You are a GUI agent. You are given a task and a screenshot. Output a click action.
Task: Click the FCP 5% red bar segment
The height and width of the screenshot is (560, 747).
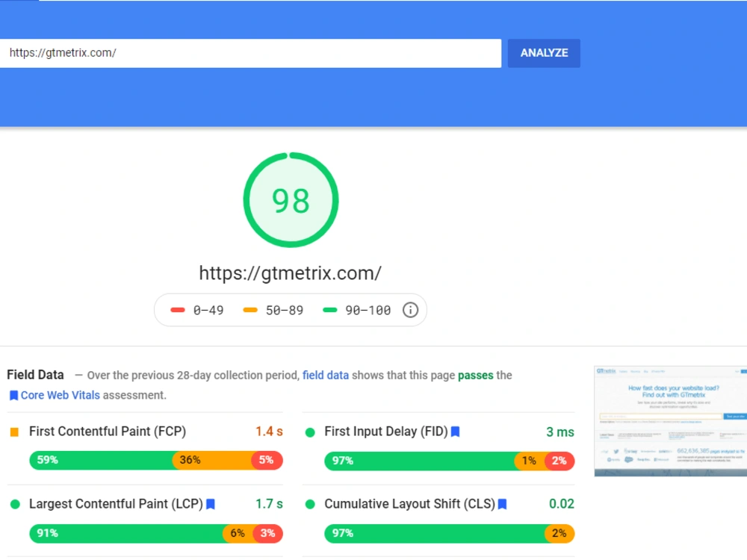point(267,460)
